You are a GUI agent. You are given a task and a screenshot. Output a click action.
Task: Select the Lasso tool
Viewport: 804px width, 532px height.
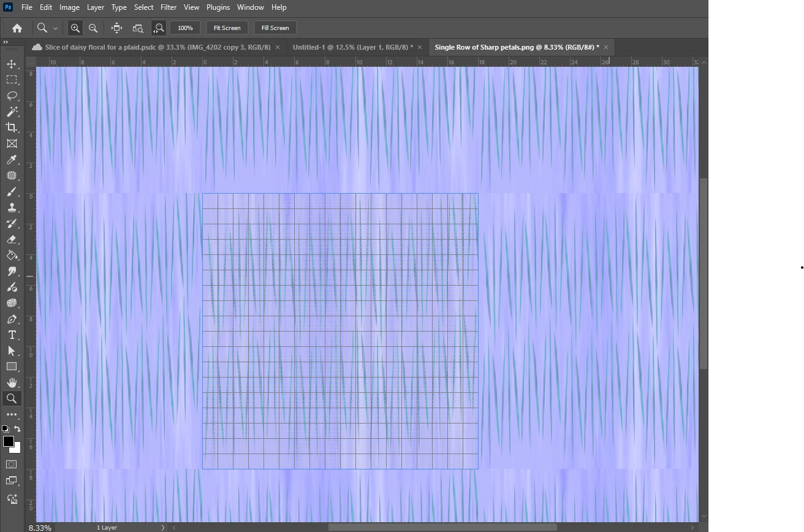(12, 96)
